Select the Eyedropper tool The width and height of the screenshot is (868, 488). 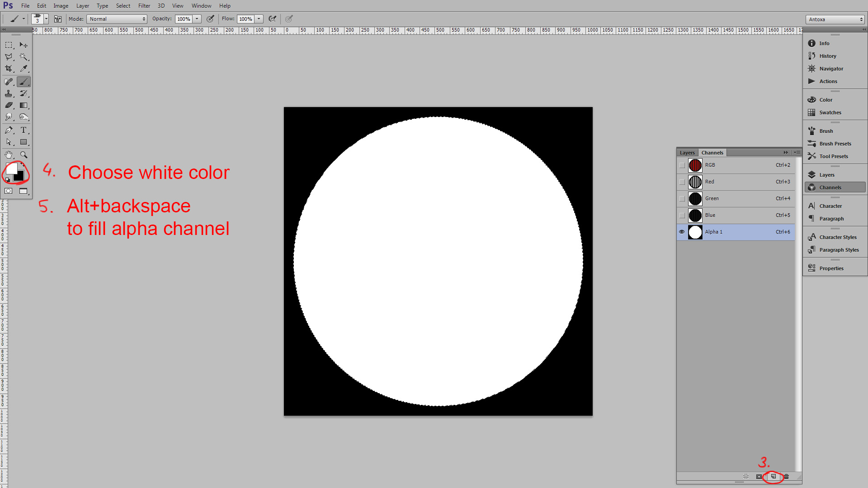(24, 69)
